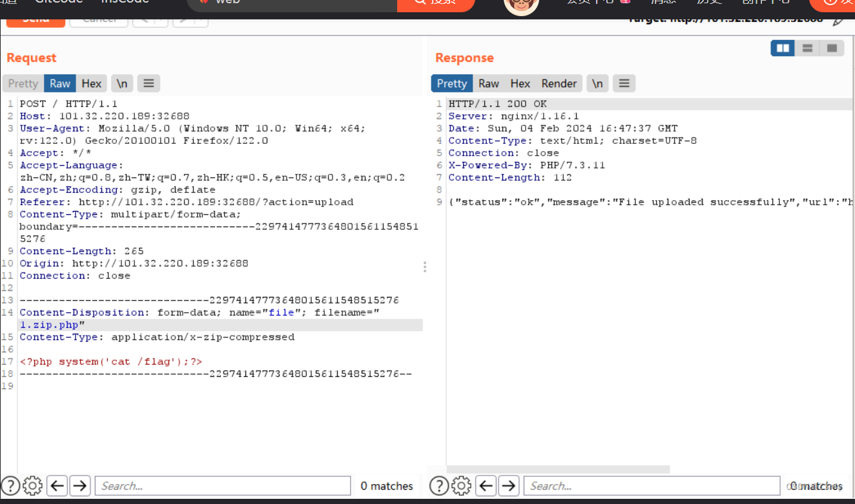Click the user avatar in browser header

pyautogui.click(x=521, y=6)
